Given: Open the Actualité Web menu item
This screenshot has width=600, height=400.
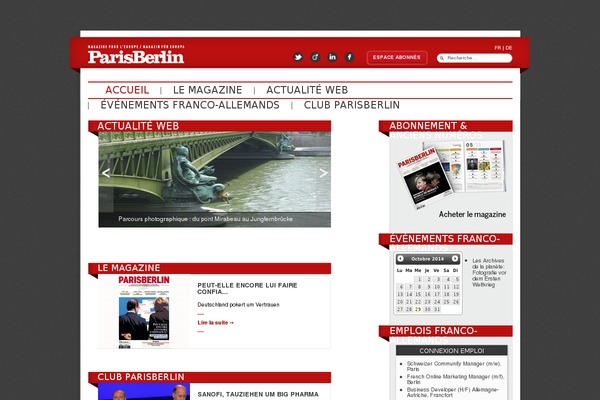Looking at the screenshot, I should (307, 90).
